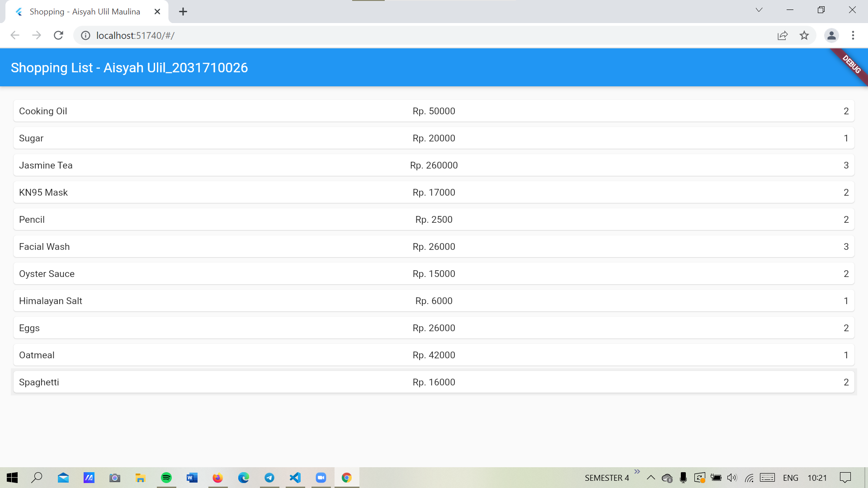868x488 pixels.
Task: Expand the tab search dropdown arrow
Action: pos(759,10)
